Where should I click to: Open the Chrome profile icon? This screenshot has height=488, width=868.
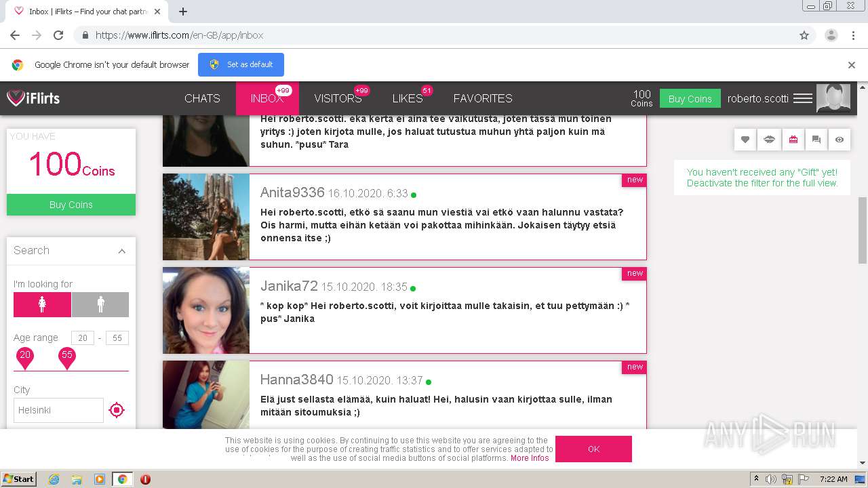click(831, 35)
